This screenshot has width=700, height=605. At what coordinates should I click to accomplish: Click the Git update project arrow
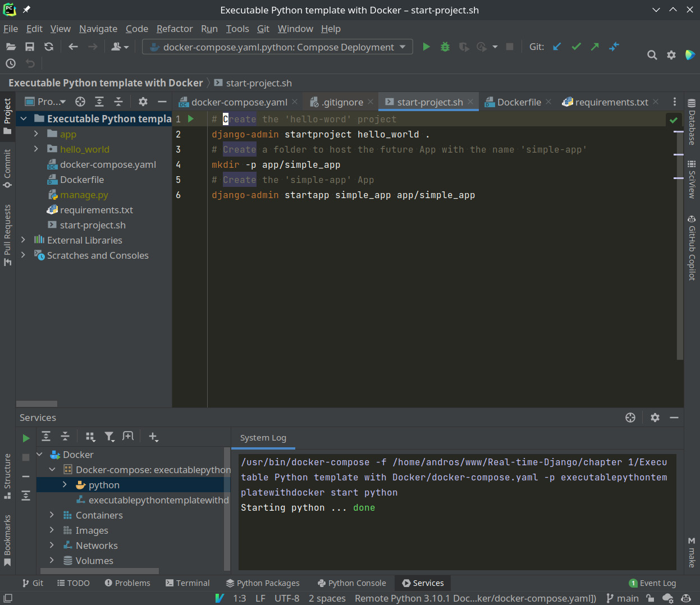[557, 47]
